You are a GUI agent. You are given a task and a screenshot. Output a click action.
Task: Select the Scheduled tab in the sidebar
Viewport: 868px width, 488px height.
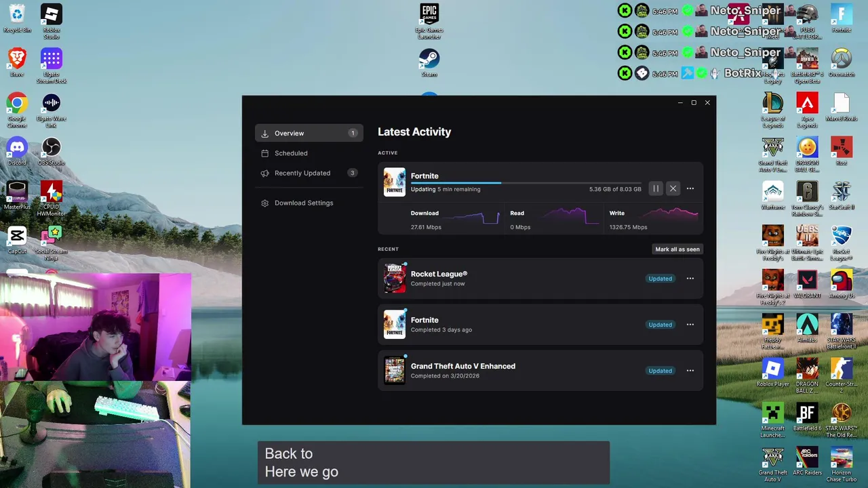tap(309, 153)
